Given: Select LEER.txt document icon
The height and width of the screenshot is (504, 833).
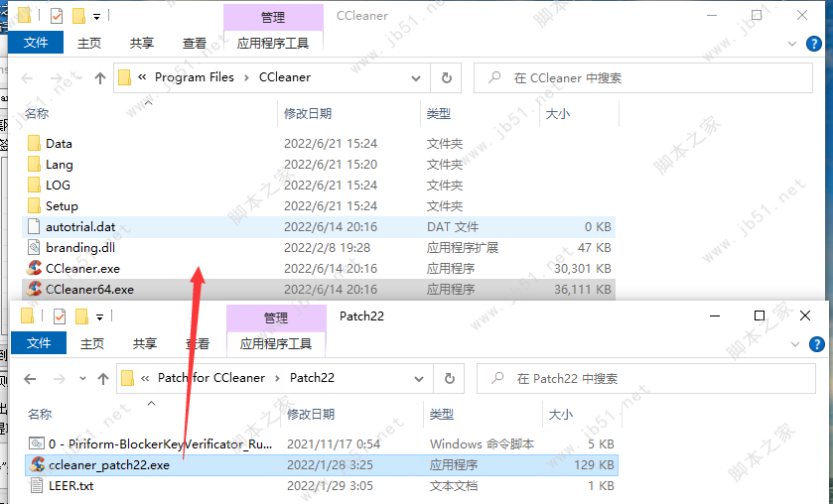Looking at the screenshot, I should [x=37, y=485].
